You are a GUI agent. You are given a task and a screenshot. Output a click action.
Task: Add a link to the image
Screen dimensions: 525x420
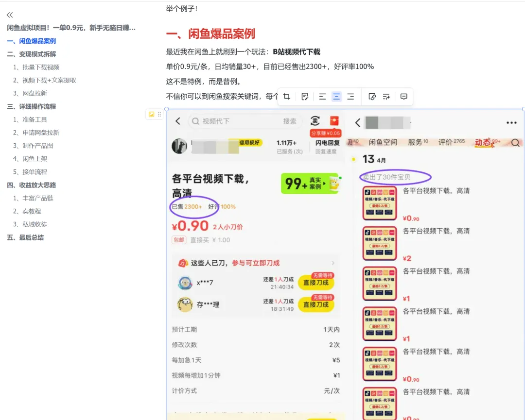tap(372, 97)
